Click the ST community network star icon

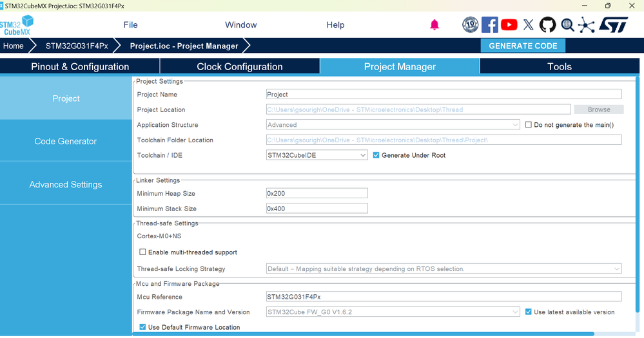(x=586, y=25)
